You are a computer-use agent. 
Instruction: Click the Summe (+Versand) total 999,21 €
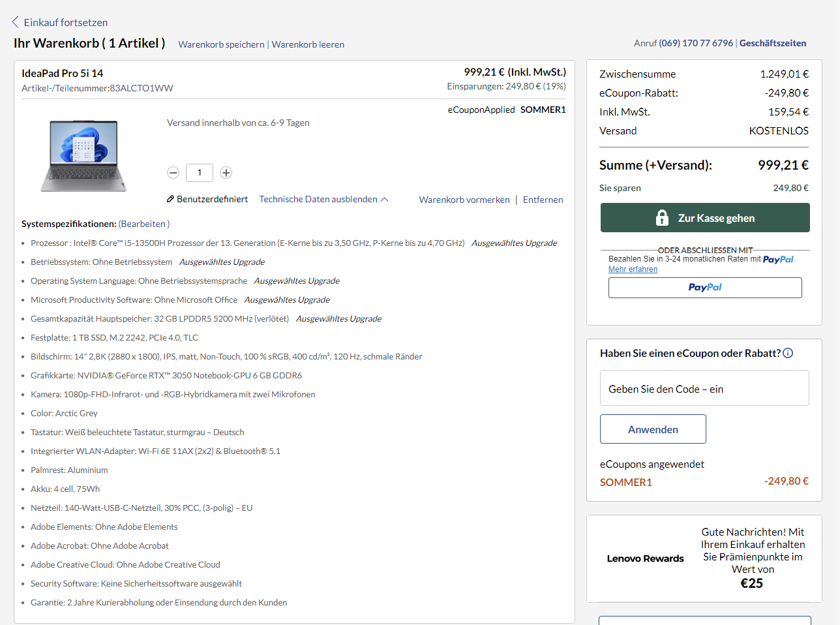point(783,165)
